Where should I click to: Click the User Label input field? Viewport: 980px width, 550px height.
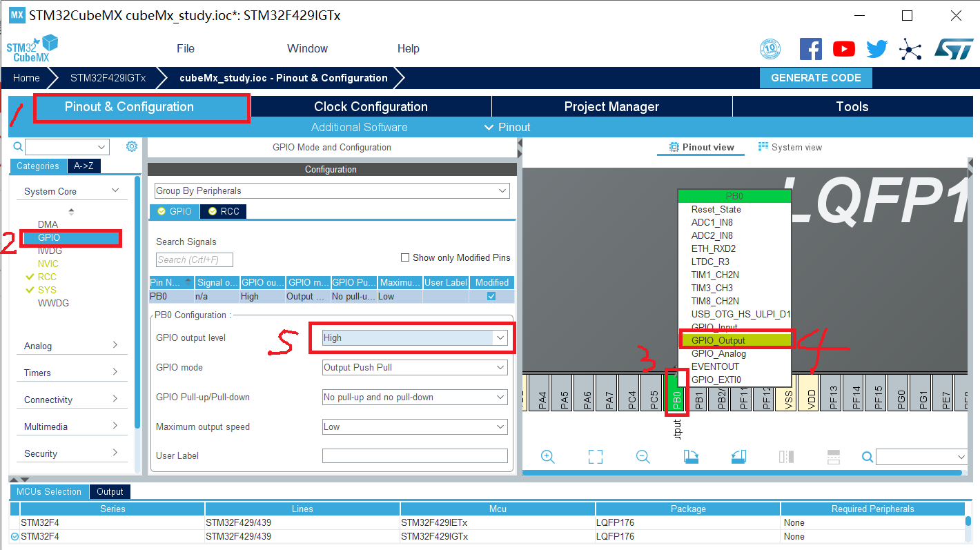pyautogui.click(x=415, y=455)
